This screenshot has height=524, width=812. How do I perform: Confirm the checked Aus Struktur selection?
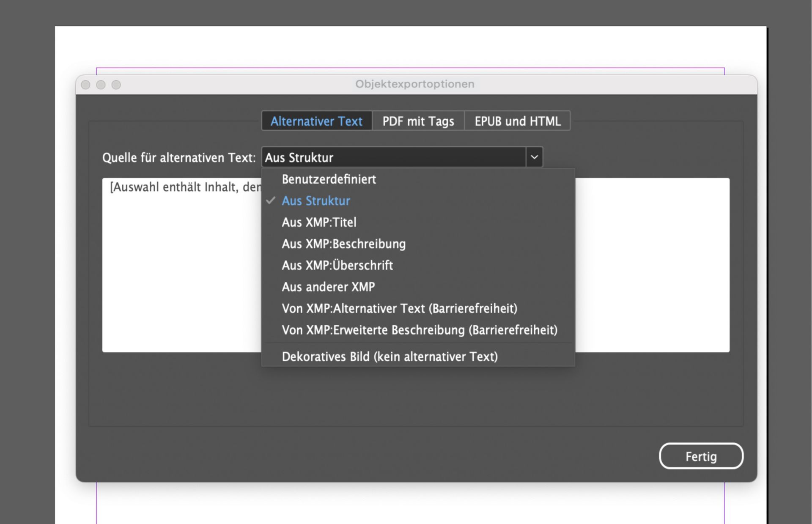pos(316,200)
